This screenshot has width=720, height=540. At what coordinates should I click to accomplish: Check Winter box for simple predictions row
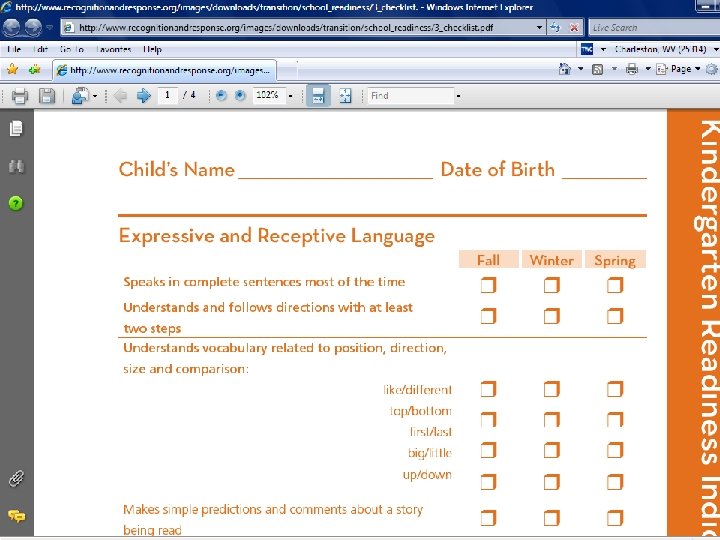(551, 518)
